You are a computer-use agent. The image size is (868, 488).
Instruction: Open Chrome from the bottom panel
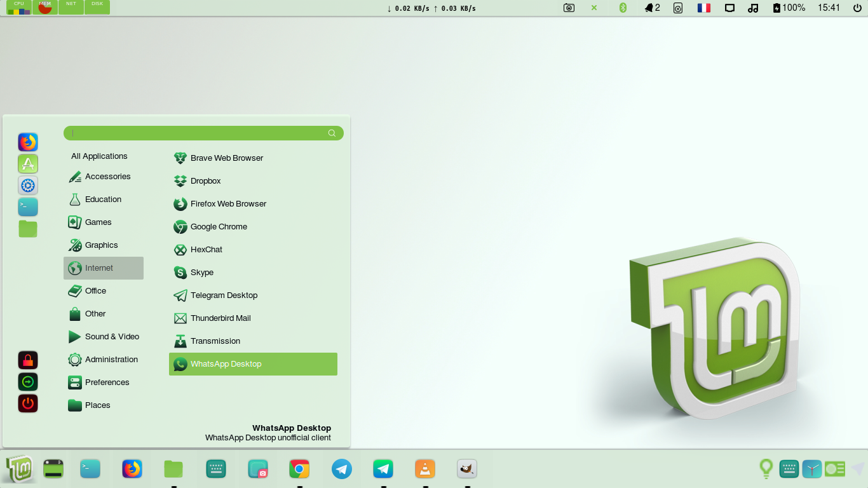coord(299,470)
